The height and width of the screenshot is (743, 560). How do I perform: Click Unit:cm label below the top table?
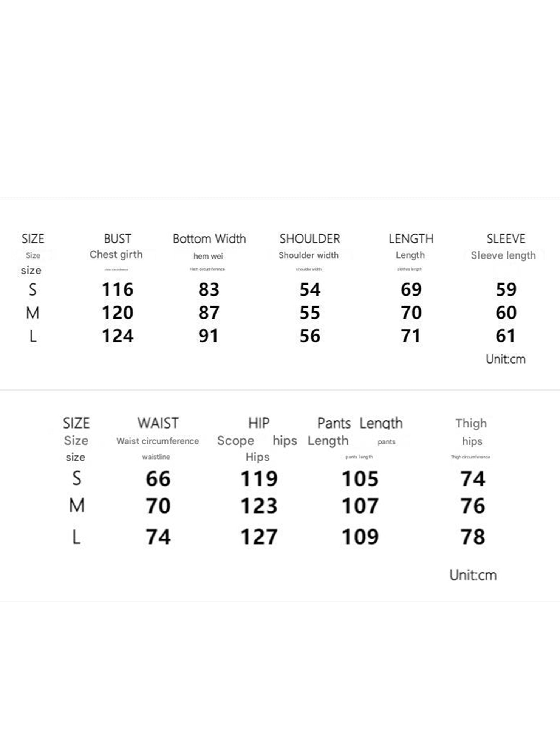506,359
